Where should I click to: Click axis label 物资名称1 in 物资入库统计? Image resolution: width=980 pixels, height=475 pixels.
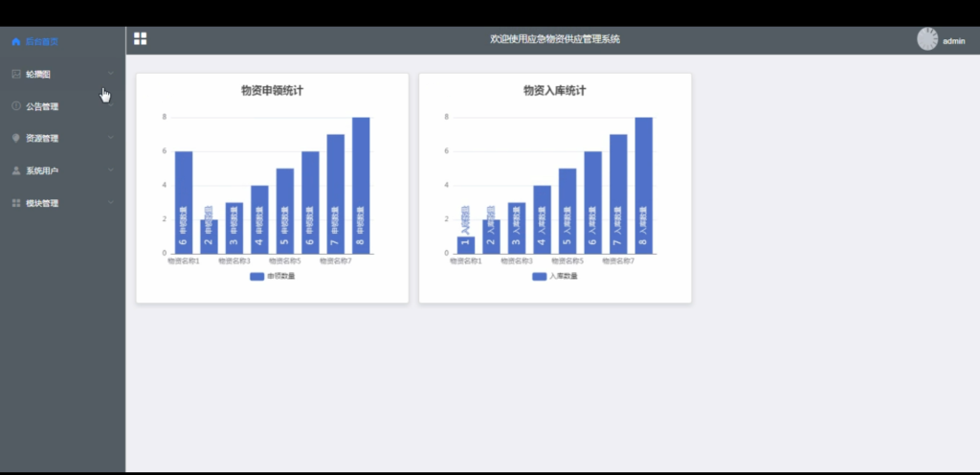click(466, 260)
